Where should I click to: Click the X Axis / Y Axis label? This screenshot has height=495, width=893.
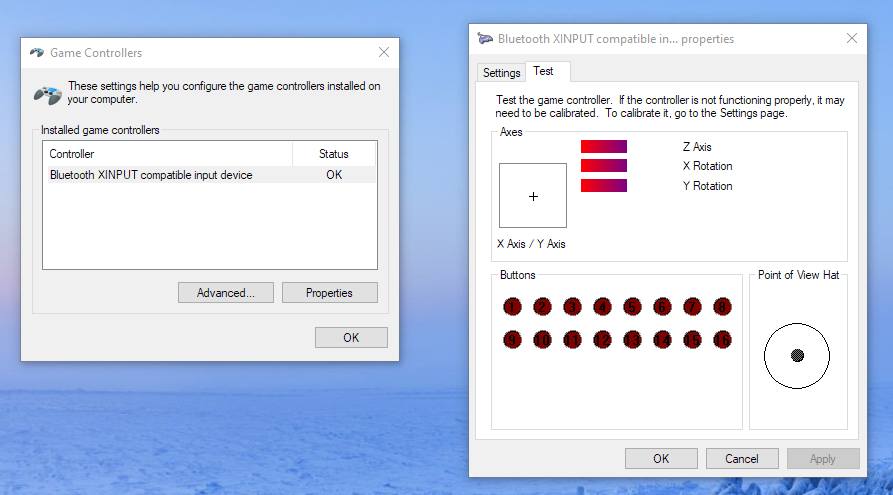point(531,244)
